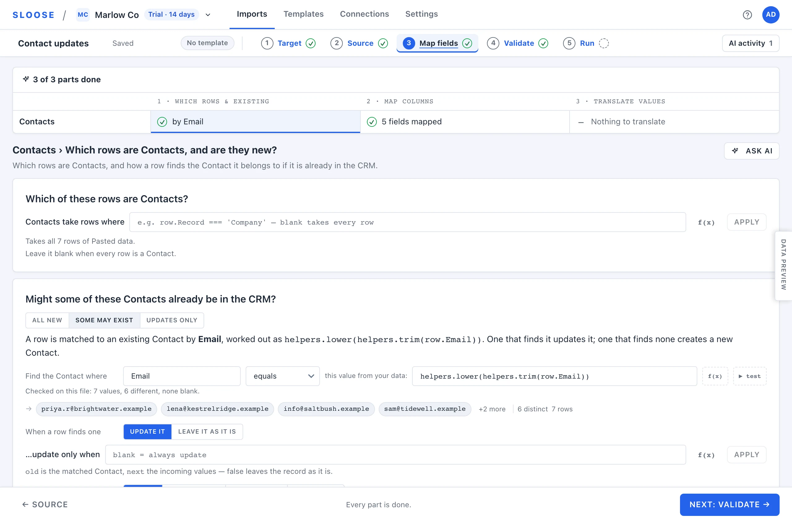The height and width of the screenshot is (532, 792).
Task: Focus the Contacts take rows where input
Action: coord(407,222)
